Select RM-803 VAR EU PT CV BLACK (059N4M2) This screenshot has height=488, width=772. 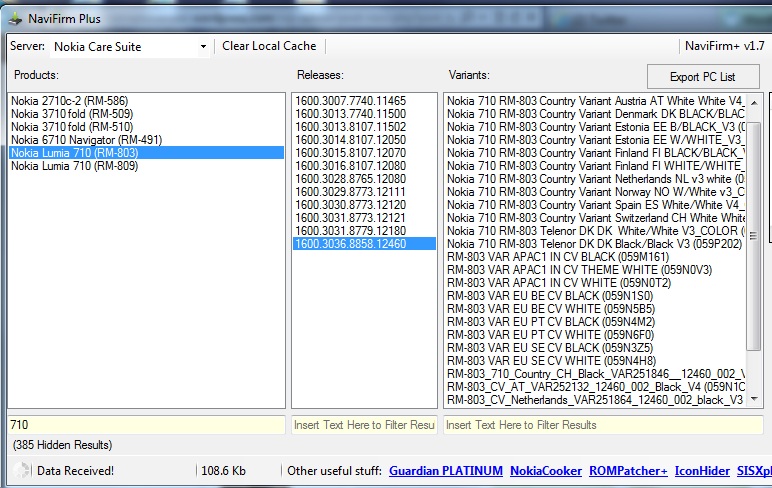pyautogui.click(x=596, y=322)
